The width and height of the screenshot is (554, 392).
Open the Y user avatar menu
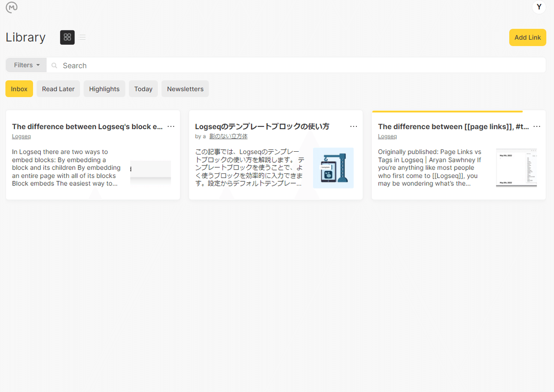(539, 7)
